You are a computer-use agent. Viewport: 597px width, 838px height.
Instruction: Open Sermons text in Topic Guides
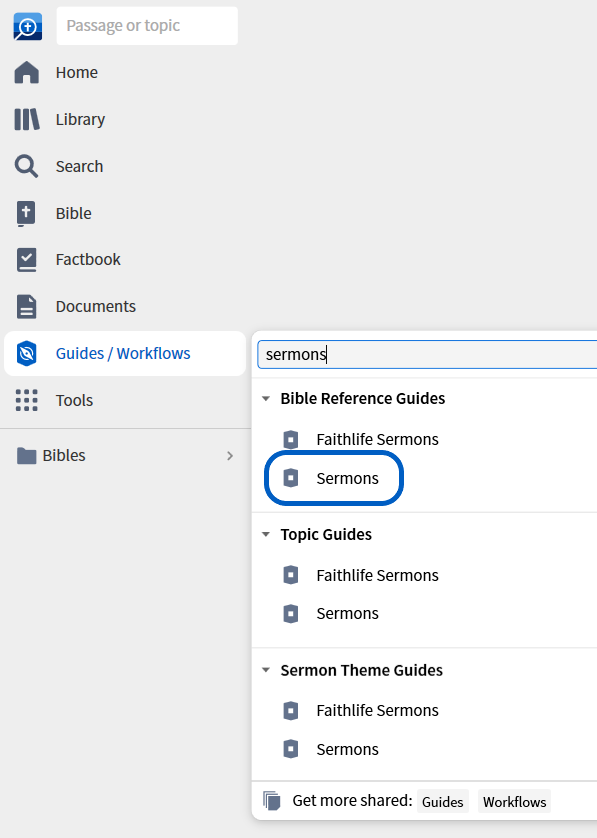tap(347, 614)
